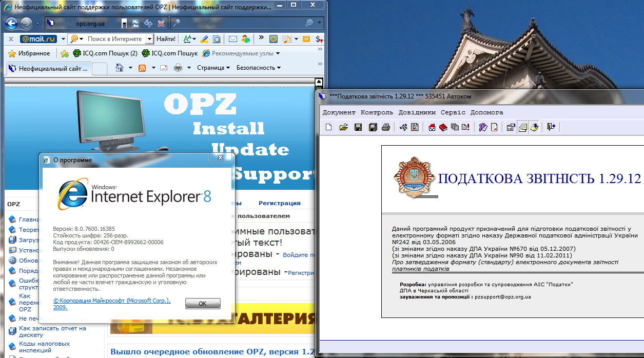Click the checklist verification icon
This screenshot has height=358, width=644.
pos(415,127)
